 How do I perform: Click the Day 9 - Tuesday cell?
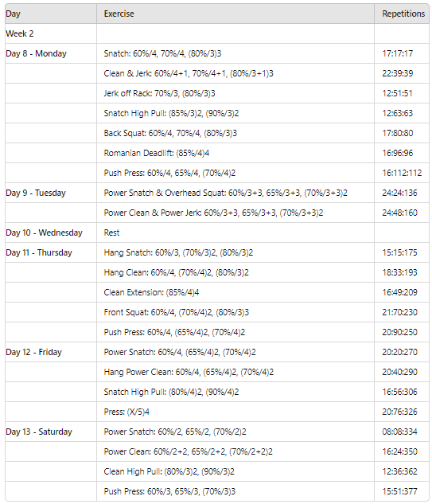pos(51,193)
